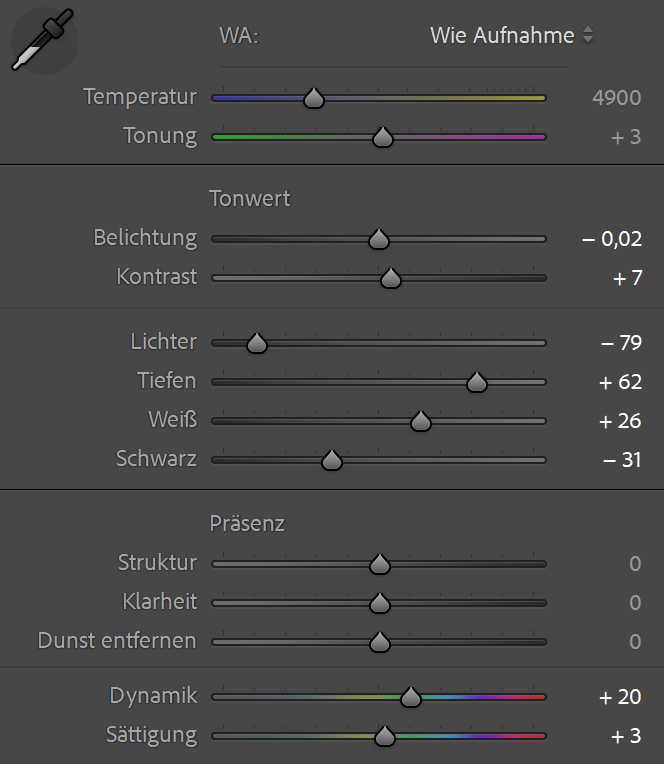Click the Dynamik slider handle
Viewport: 664px width, 764px height.
tap(410, 697)
